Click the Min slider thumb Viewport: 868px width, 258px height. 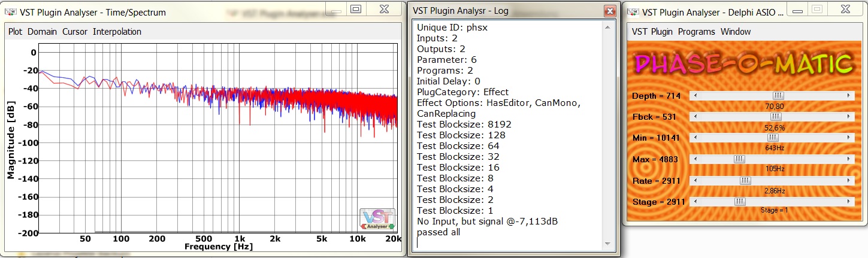(773, 138)
